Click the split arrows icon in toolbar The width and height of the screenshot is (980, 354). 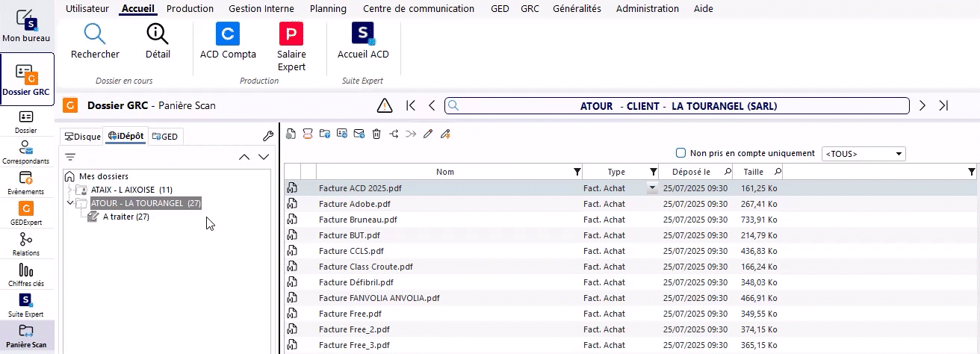point(394,134)
